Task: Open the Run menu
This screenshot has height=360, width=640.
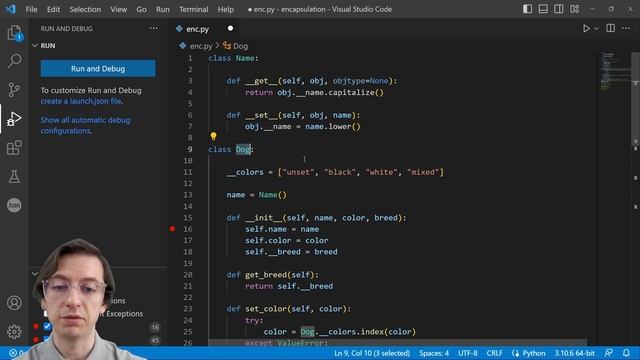Action: (162, 9)
